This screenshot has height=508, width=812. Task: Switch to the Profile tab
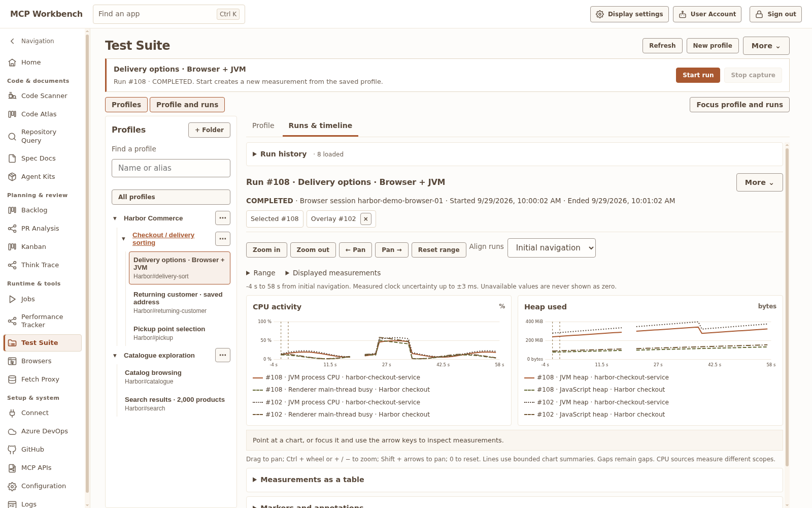tap(263, 125)
